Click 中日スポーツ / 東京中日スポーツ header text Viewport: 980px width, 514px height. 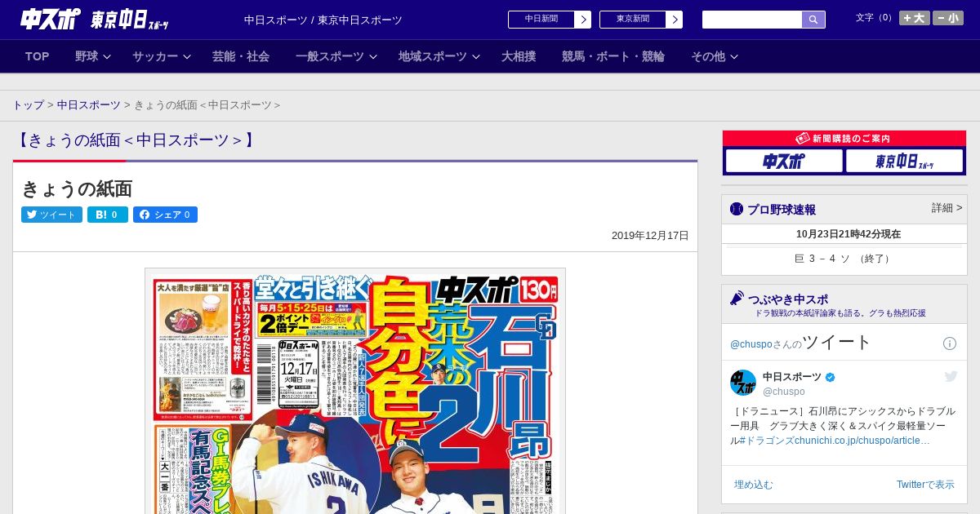[323, 20]
